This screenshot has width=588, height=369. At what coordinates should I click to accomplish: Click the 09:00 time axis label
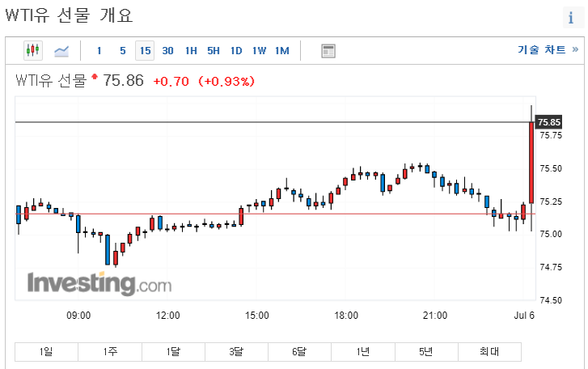point(78,316)
